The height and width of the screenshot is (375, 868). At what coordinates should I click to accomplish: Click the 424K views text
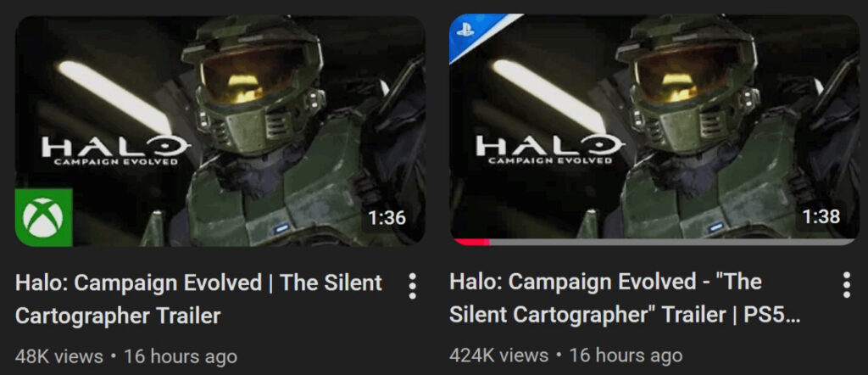coord(498,355)
